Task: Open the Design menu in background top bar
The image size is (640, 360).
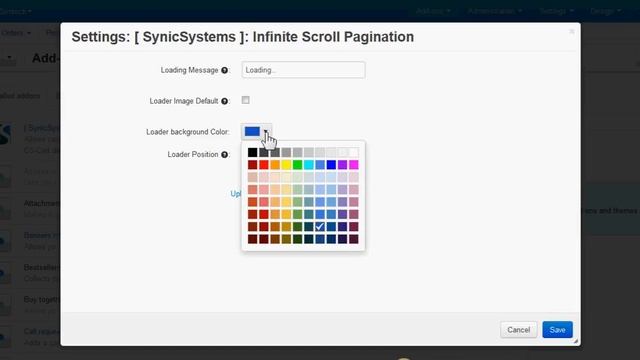Action: pos(605,11)
